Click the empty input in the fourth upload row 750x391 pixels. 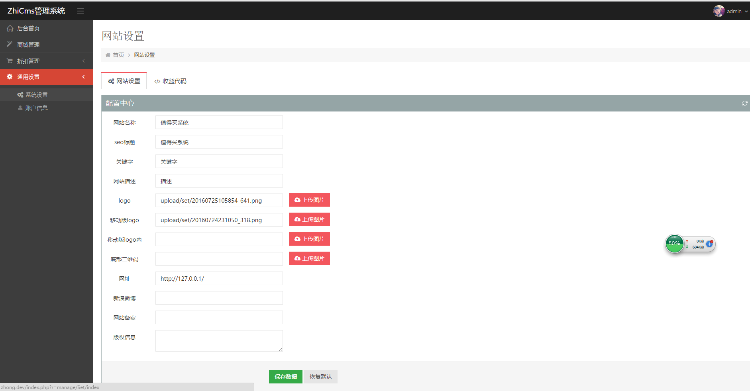click(x=219, y=259)
